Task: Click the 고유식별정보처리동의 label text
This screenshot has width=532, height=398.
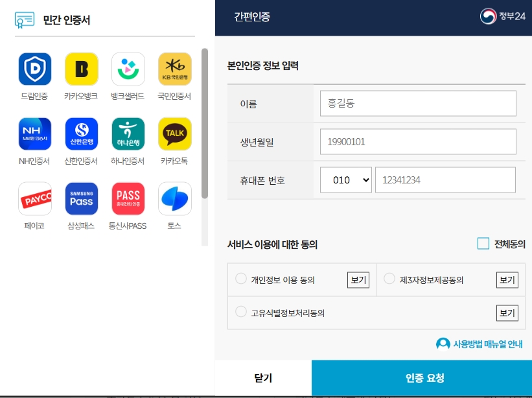Action: click(288, 313)
